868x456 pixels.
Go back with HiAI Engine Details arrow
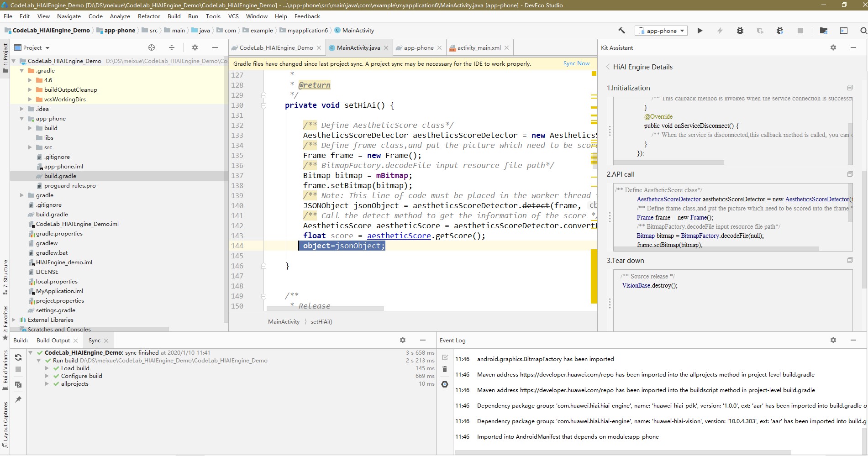608,67
